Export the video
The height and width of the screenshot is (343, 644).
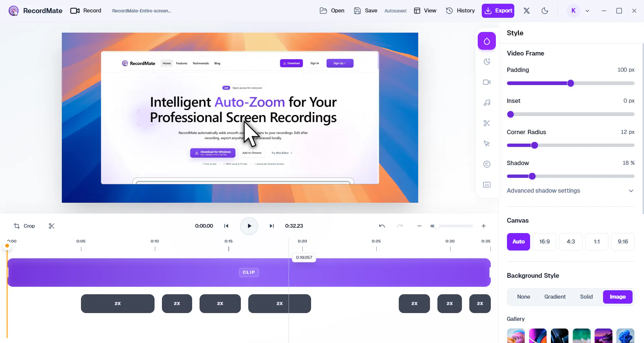[x=498, y=11]
